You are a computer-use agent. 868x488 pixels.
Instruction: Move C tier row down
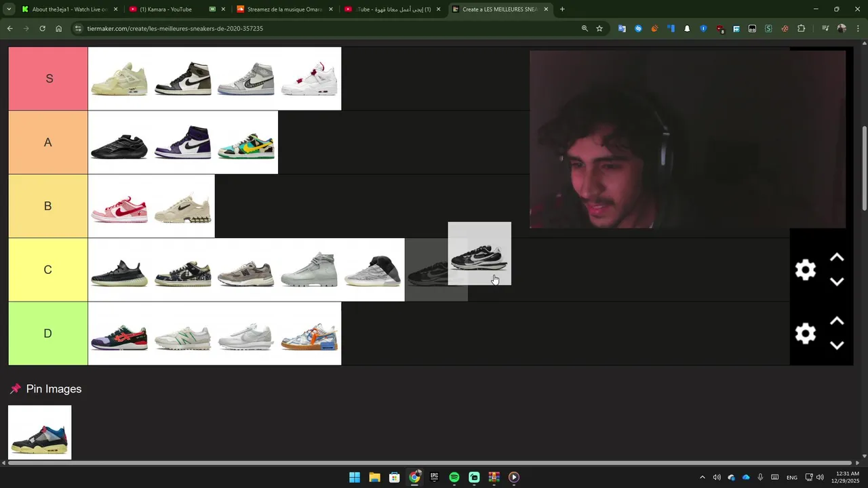click(837, 282)
